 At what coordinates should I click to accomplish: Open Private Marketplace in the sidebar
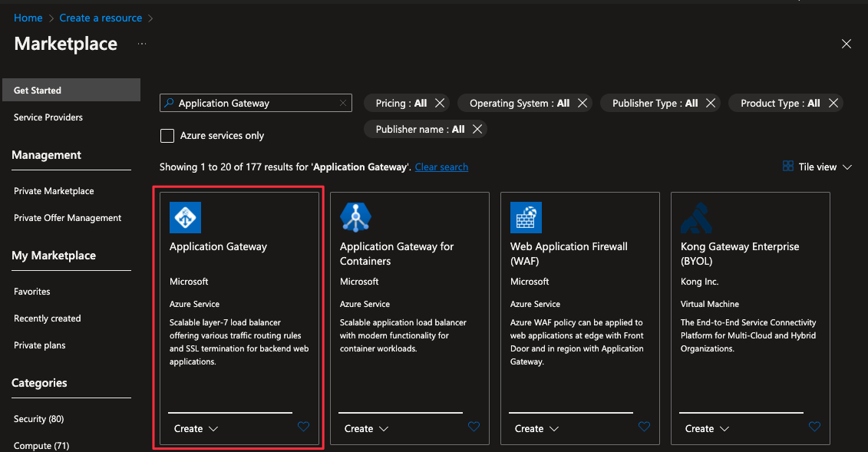pos(54,191)
